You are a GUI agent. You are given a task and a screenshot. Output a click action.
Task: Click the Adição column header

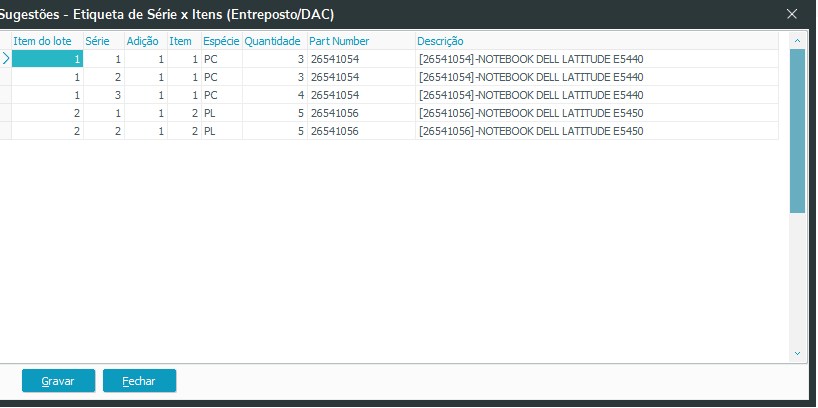coord(146,41)
